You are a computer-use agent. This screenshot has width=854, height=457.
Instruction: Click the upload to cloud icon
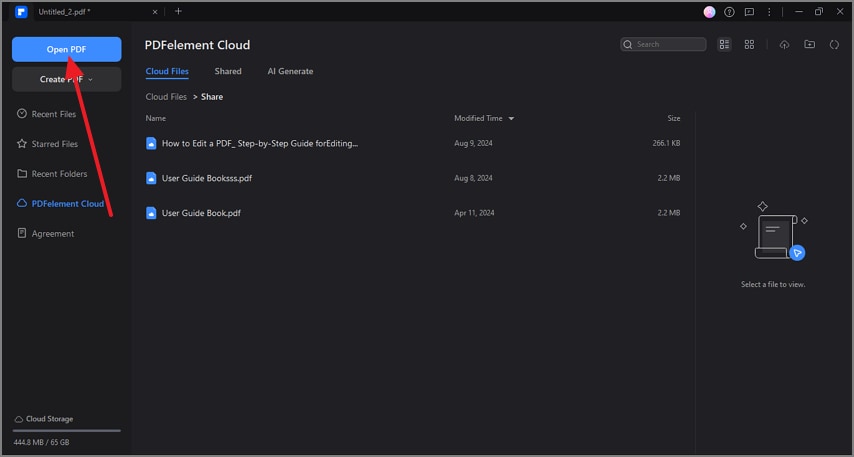click(784, 45)
